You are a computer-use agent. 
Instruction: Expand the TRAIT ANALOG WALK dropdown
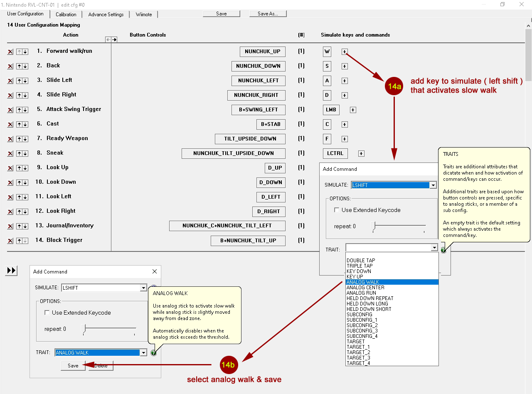click(143, 353)
